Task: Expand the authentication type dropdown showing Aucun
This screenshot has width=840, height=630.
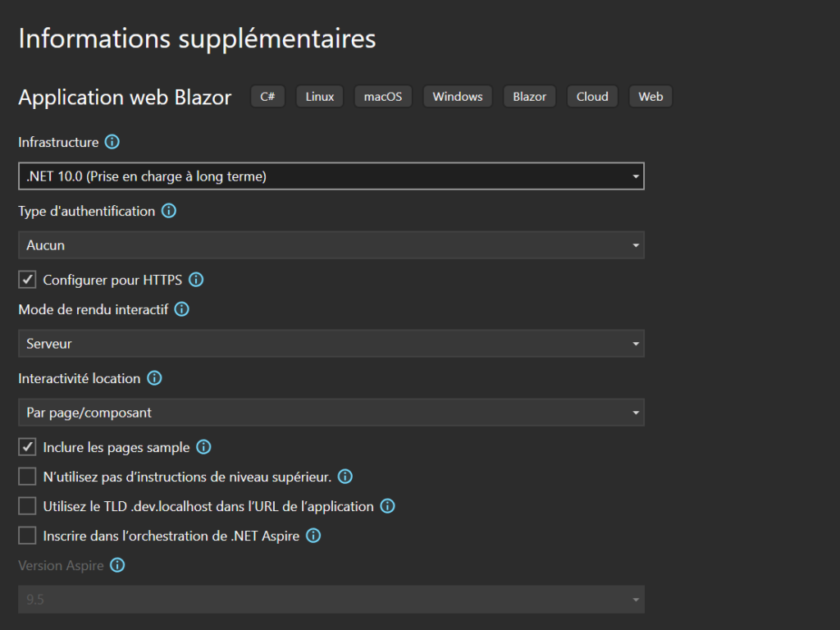Action: (x=331, y=245)
